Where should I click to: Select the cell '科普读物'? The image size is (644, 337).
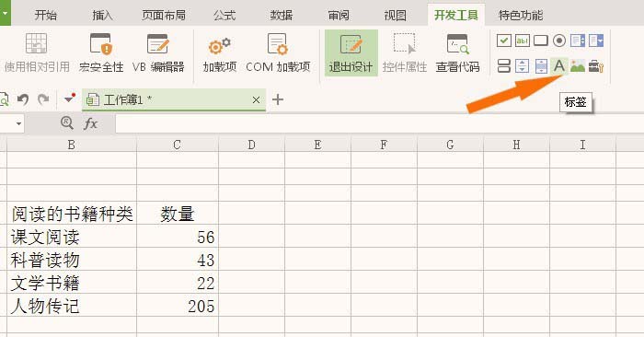pyautogui.click(x=72, y=260)
